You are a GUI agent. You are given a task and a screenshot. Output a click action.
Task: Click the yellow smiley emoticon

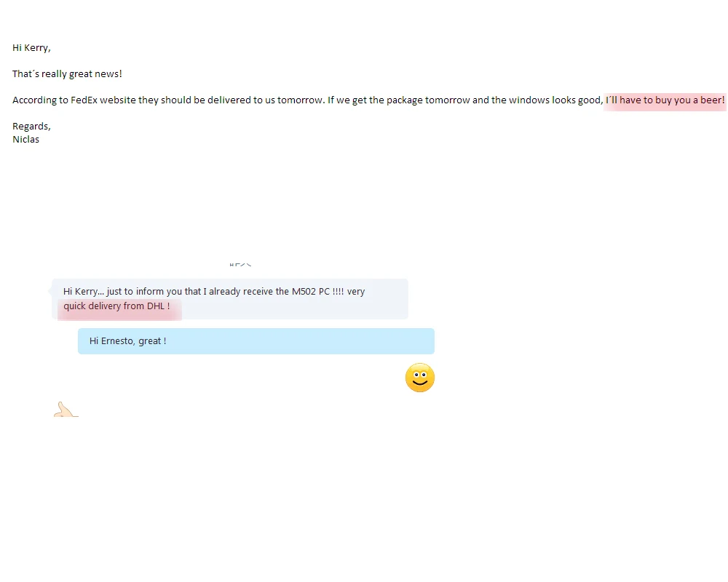pyautogui.click(x=420, y=378)
